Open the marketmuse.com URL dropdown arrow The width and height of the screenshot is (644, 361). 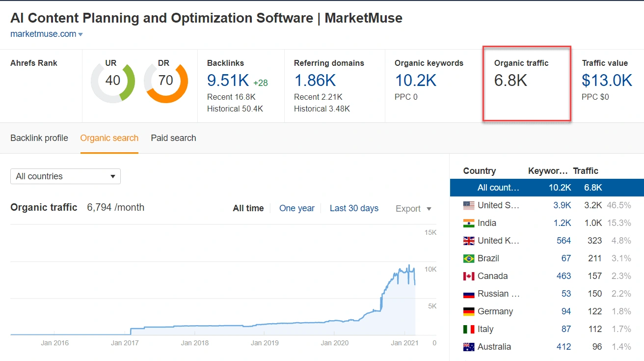(x=80, y=34)
